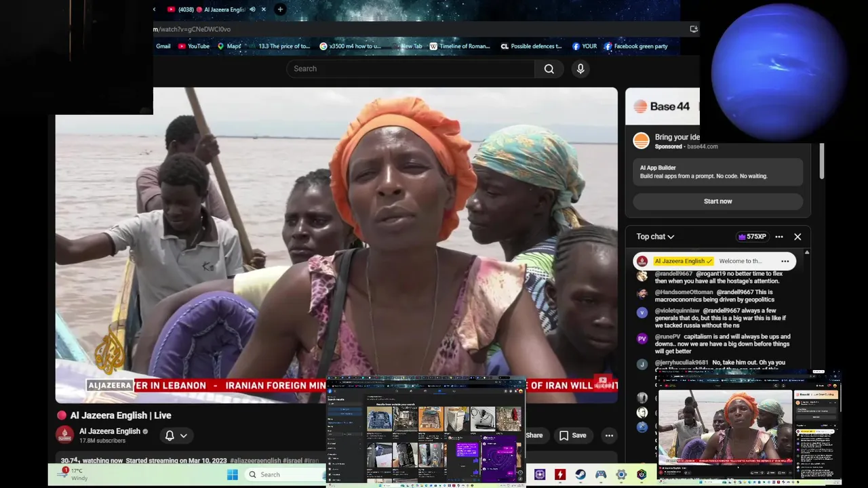The height and width of the screenshot is (488, 868).
Task: Click the Base 44 ad banner
Action: click(x=662, y=106)
